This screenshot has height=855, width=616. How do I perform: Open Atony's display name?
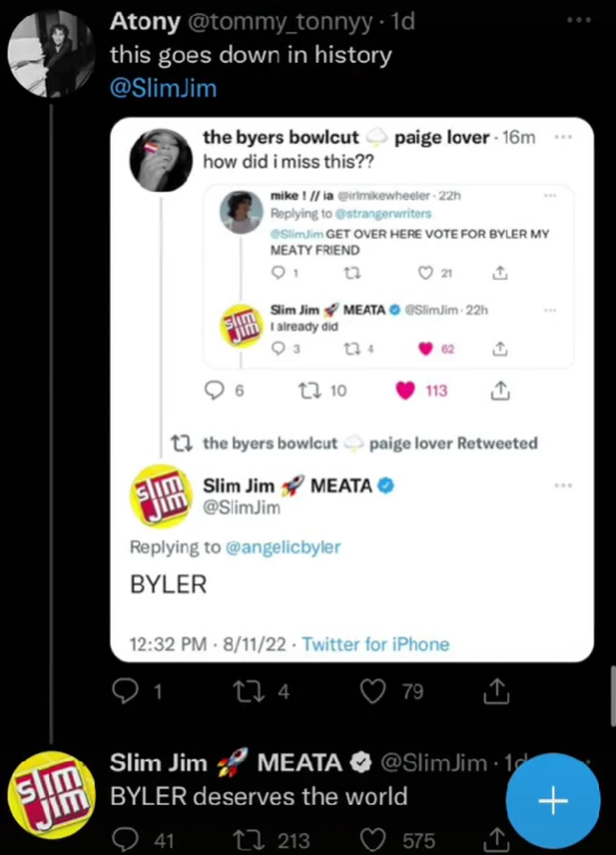(x=145, y=22)
